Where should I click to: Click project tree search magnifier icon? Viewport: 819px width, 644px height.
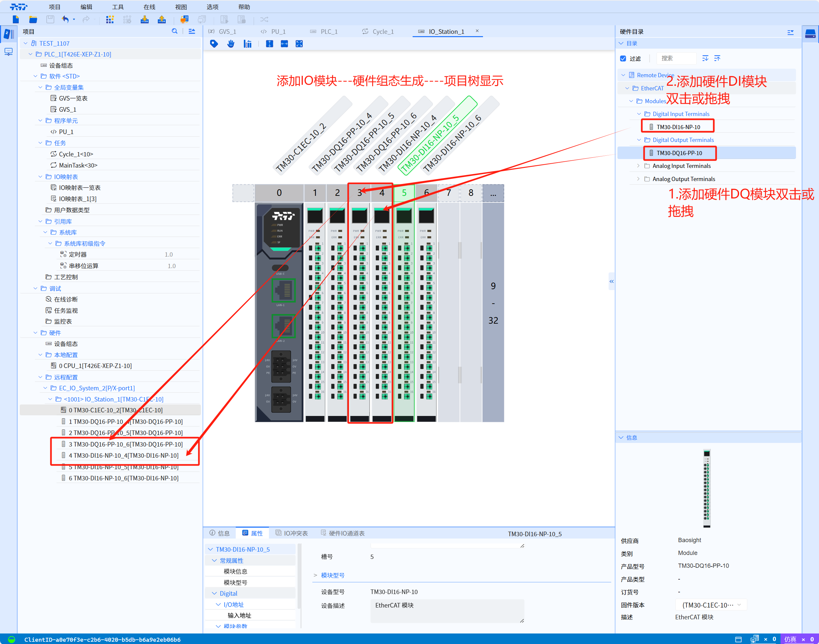tap(174, 31)
